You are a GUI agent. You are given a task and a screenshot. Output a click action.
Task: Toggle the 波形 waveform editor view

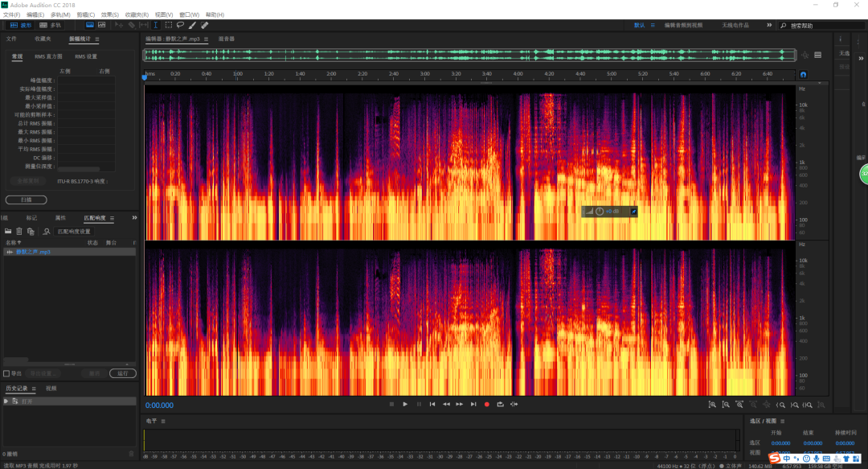21,25
